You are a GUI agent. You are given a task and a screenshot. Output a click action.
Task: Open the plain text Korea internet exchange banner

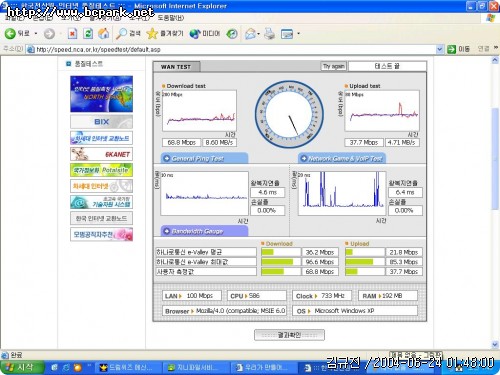pyautogui.click(x=101, y=218)
